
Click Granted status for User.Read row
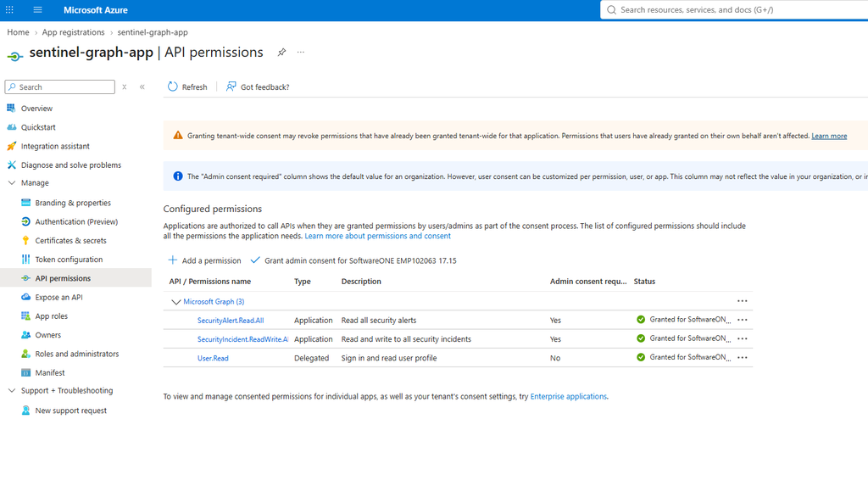[x=684, y=357]
